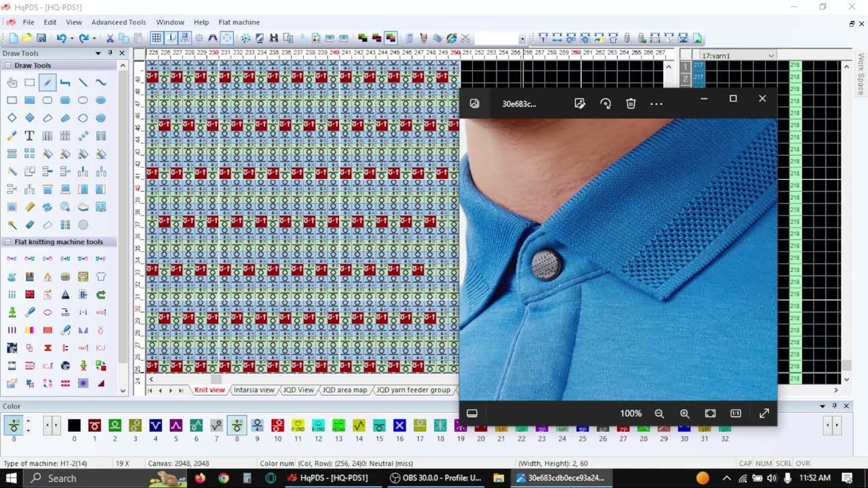
Task: Open the empty toolbar combo box dropdown
Action: pos(522,39)
